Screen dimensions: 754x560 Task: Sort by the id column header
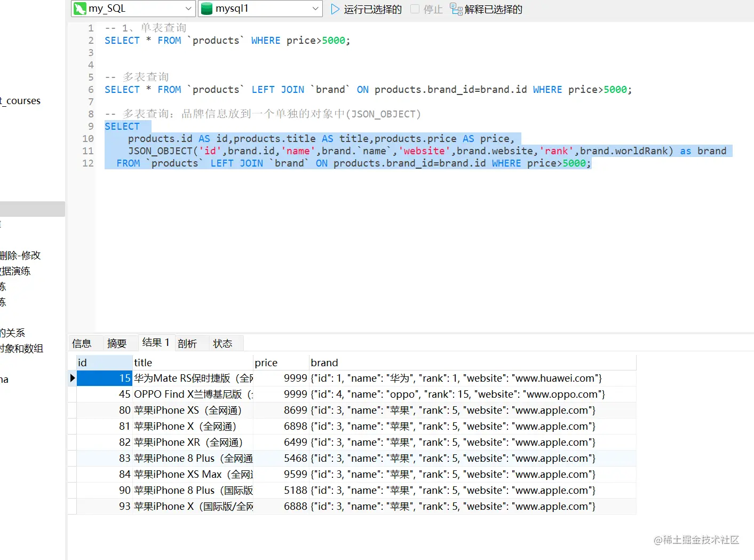(x=105, y=362)
